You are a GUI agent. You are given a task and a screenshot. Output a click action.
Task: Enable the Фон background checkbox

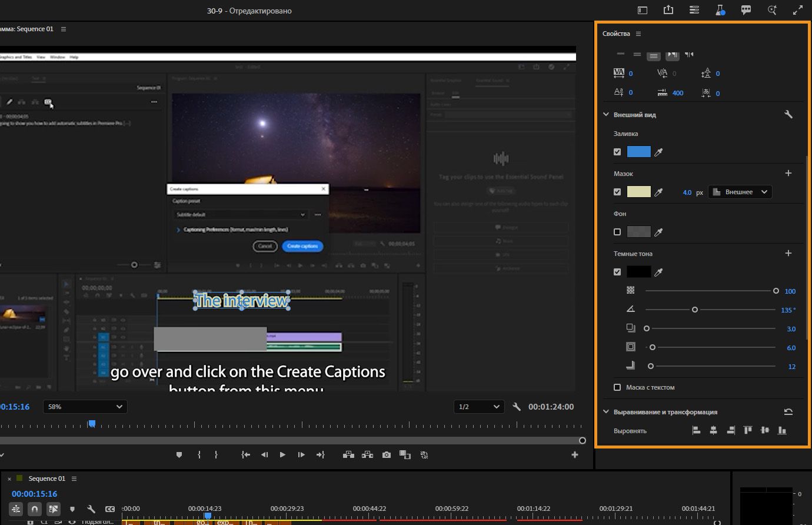(617, 232)
